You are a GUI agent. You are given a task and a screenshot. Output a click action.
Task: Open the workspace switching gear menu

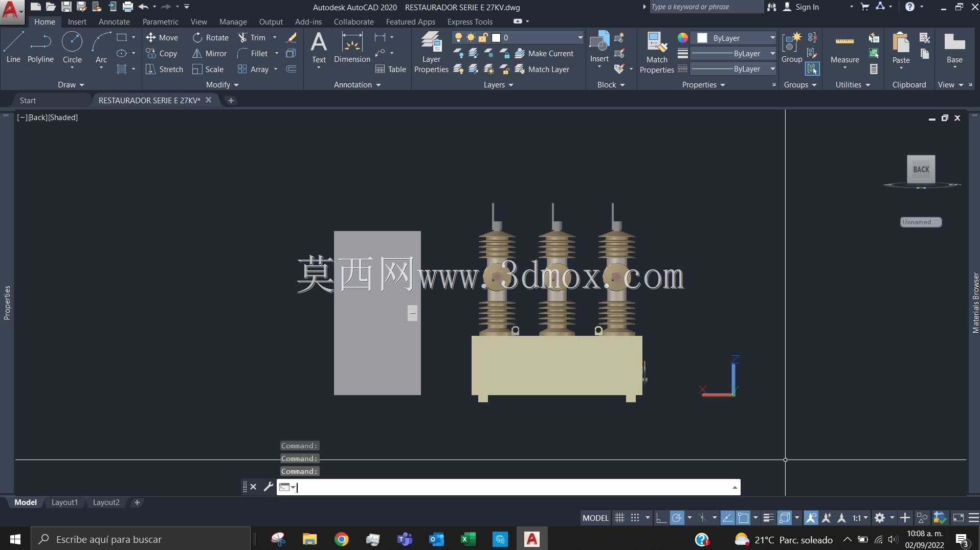click(883, 518)
